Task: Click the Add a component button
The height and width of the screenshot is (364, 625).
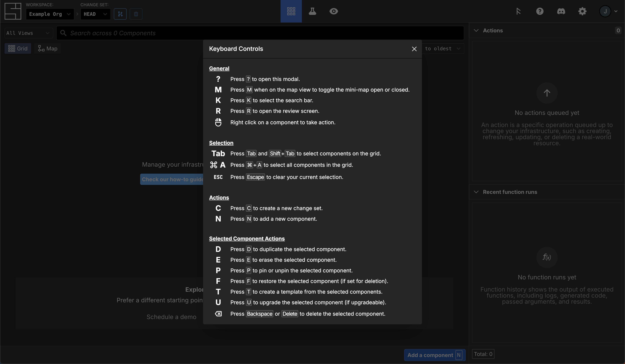Action: tap(435, 355)
